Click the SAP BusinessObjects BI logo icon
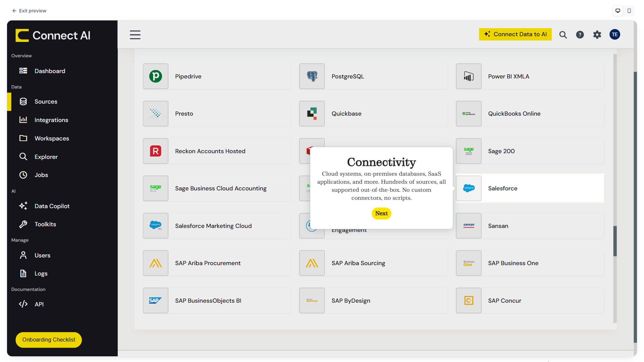The width and height of the screenshot is (644, 362). pyautogui.click(x=156, y=301)
